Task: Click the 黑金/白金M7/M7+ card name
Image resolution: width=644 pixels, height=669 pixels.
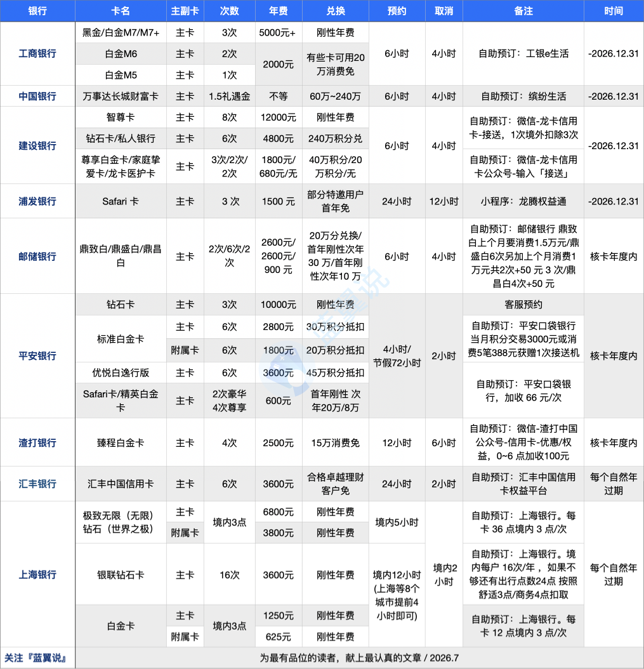Action: (x=121, y=32)
